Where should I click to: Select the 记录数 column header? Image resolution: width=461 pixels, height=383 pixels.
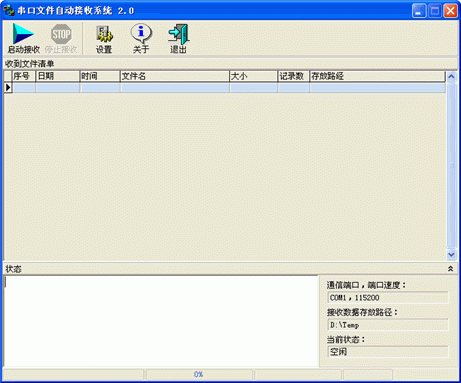click(x=294, y=76)
